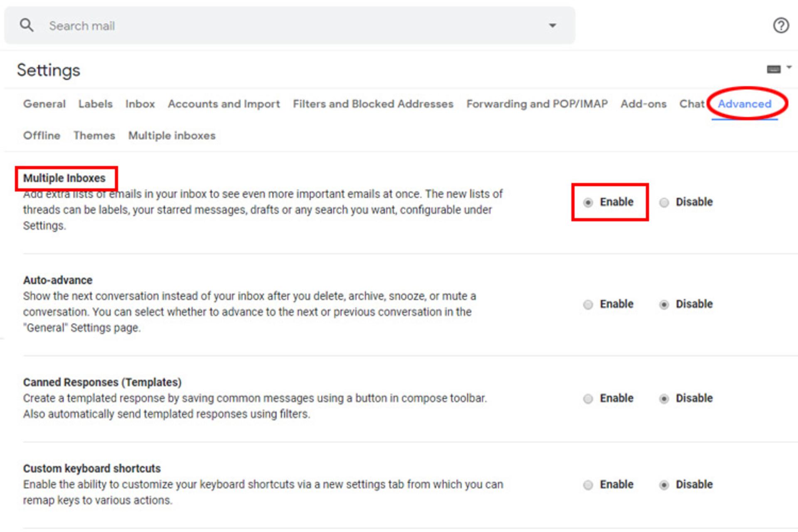798x532 pixels.
Task: Open input tools dropdown arrow
Action: tap(789, 67)
